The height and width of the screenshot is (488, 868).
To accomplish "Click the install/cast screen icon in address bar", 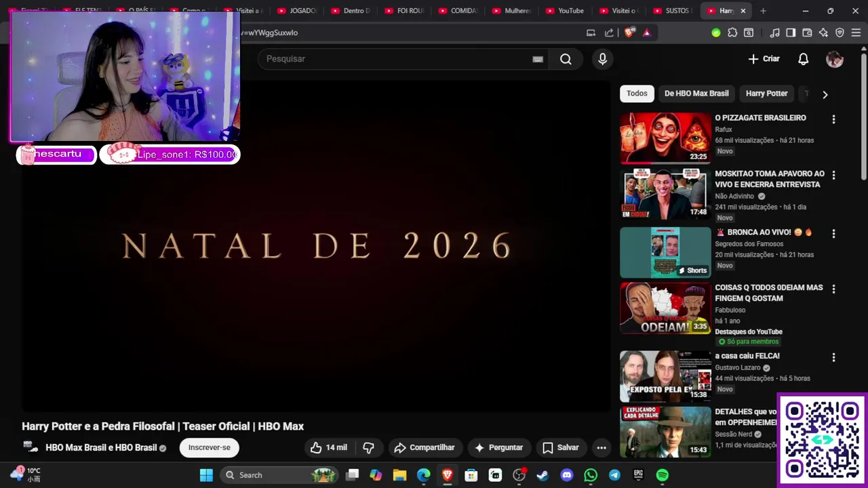I will 591,33.
